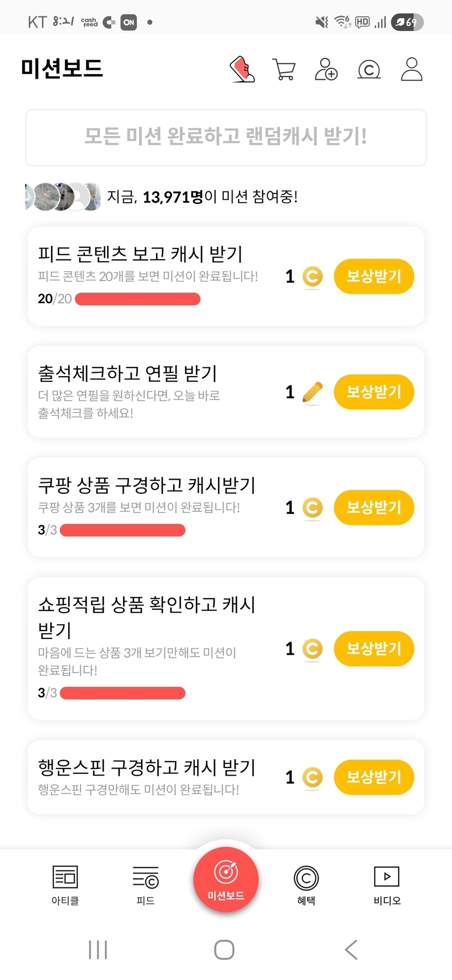Tap the invite friend icon
Image resolution: width=452 pixels, height=980 pixels.
pos(326,69)
